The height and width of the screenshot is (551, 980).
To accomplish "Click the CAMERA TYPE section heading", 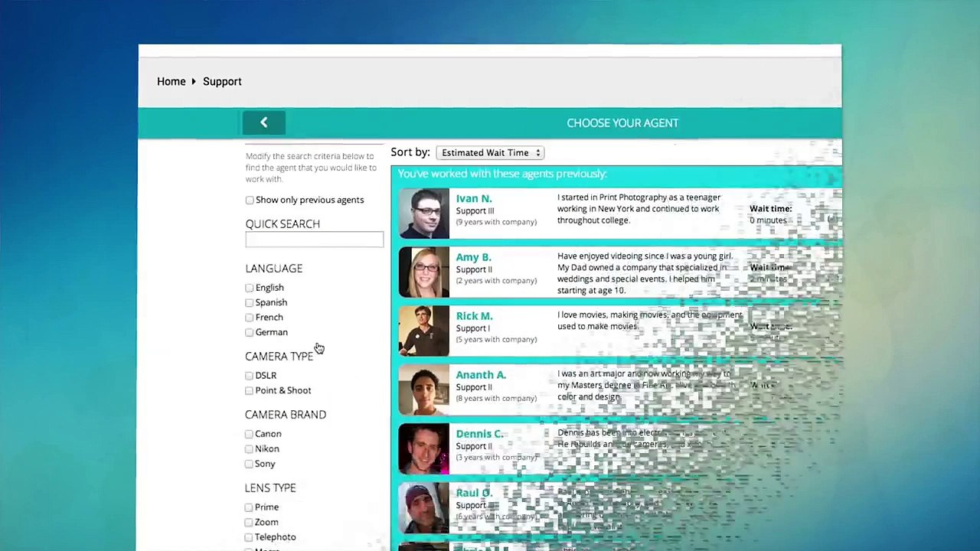I will pos(279,357).
